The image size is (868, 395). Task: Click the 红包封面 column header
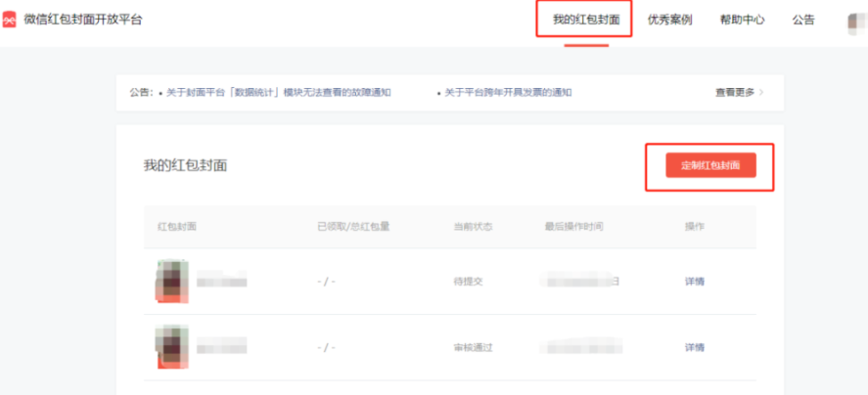[x=177, y=227]
